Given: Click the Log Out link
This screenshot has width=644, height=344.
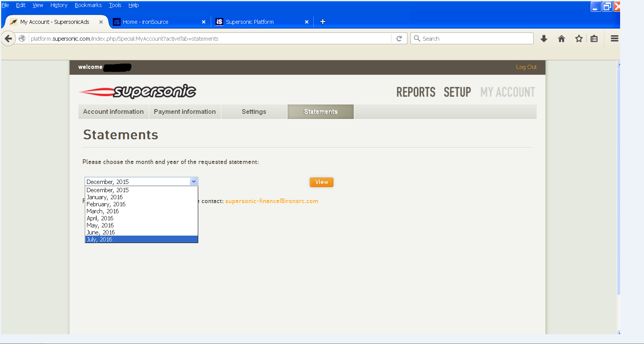Looking at the screenshot, I should 526,67.
